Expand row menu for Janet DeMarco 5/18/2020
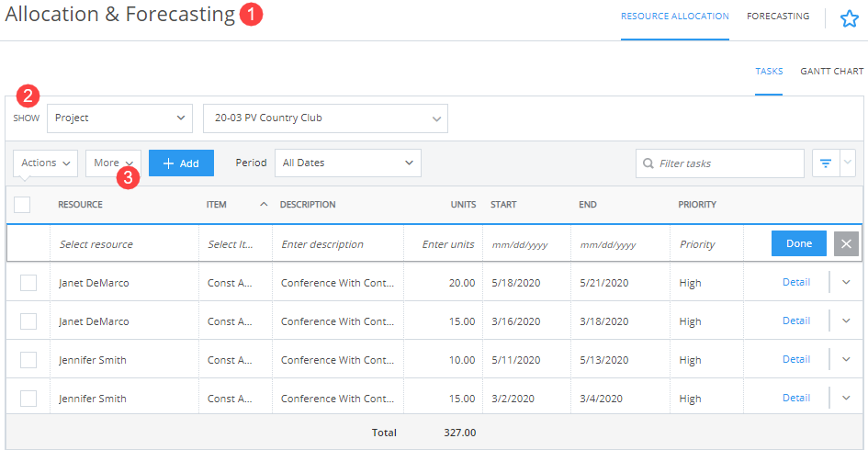868x450 pixels. [846, 282]
